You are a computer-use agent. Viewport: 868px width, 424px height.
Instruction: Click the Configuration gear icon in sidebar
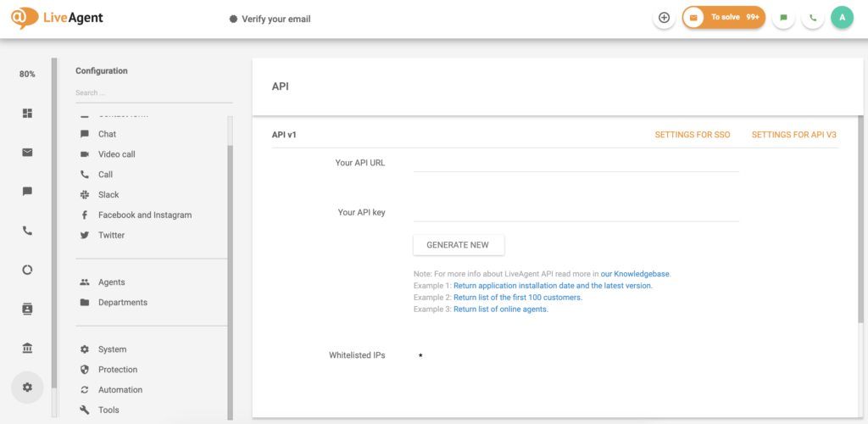point(27,387)
